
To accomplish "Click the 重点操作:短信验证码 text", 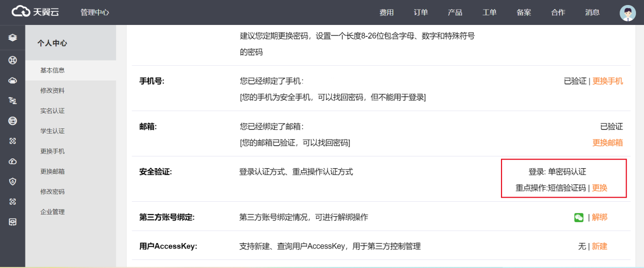I will coord(551,188).
